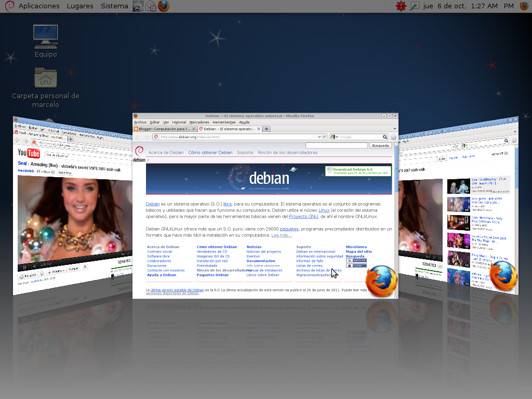Viewport: 532px width, 399px height.
Task: Click the Reload page icon
Action: pos(323,136)
